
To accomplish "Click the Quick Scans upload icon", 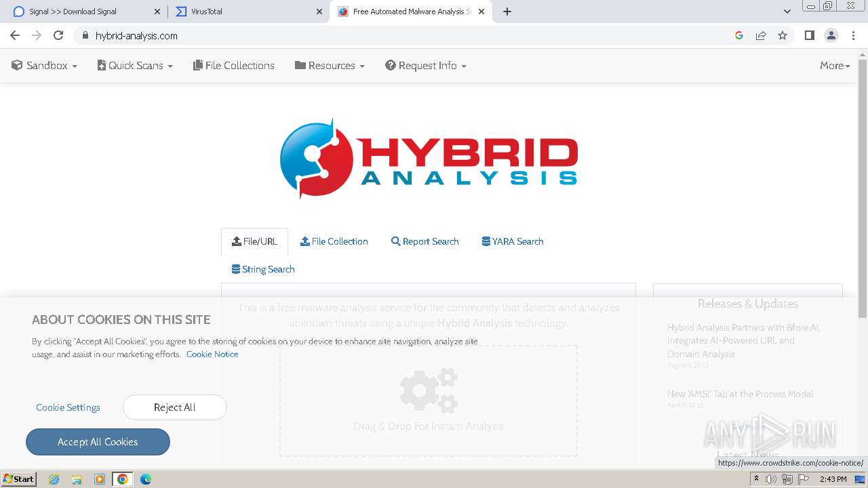I will (102, 66).
